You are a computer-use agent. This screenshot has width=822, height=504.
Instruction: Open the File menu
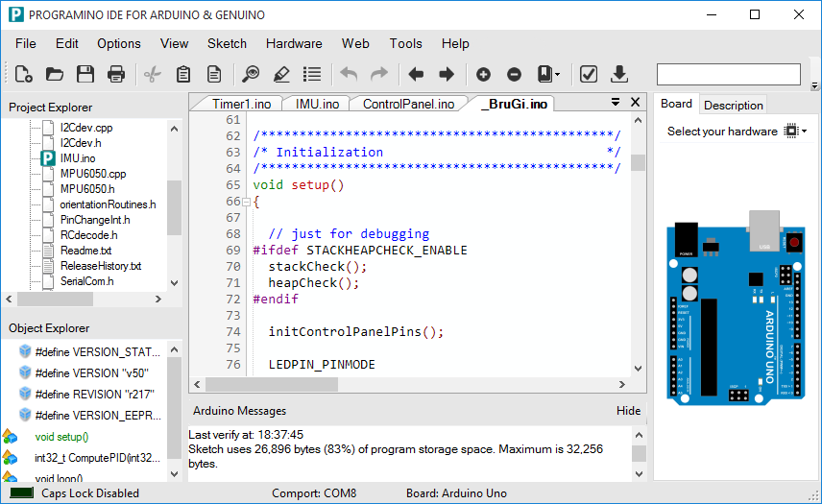pyautogui.click(x=26, y=43)
